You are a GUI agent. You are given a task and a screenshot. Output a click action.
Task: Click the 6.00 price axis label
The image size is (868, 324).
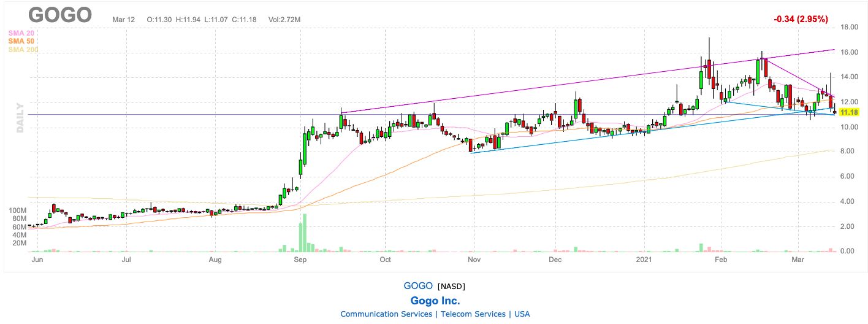tap(849, 177)
